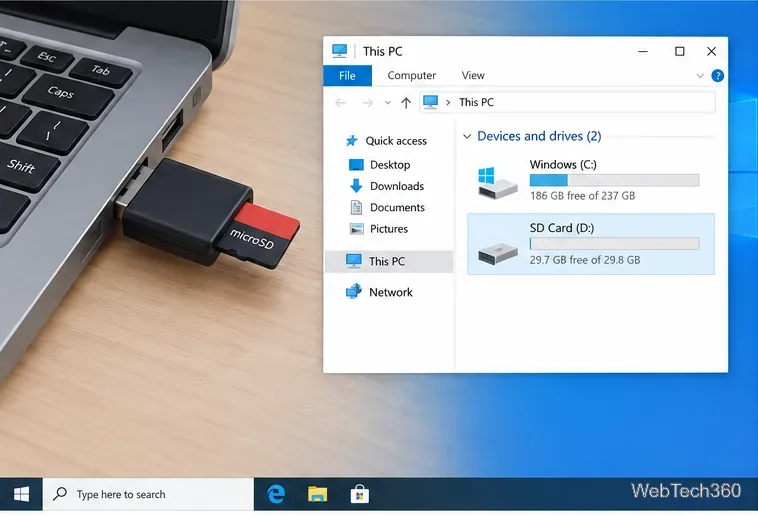The height and width of the screenshot is (517, 758).
Task: Click the address bar breadcrumb chevron
Action: click(x=448, y=103)
